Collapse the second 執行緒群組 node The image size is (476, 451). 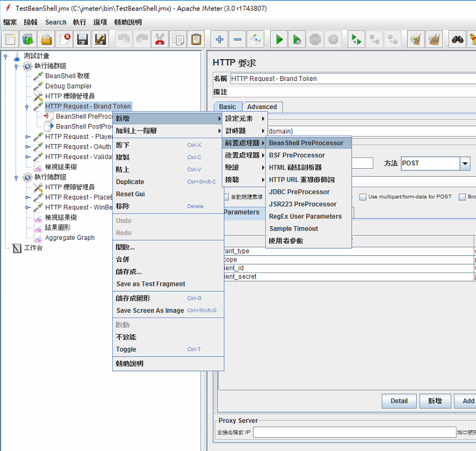(x=16, y=177)
